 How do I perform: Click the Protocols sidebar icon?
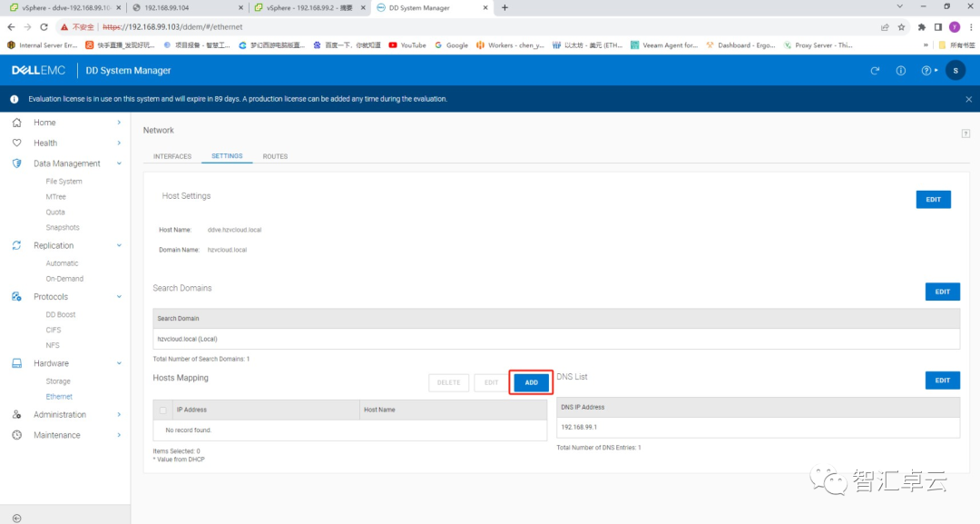17,296
